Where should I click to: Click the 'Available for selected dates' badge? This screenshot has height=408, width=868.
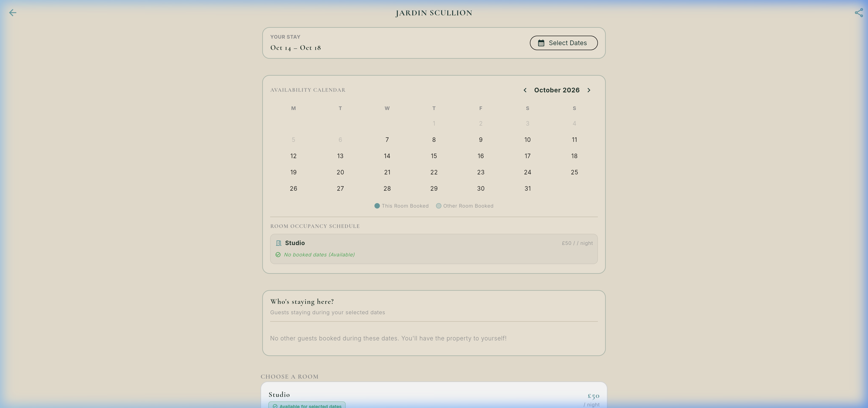(307, 405)
